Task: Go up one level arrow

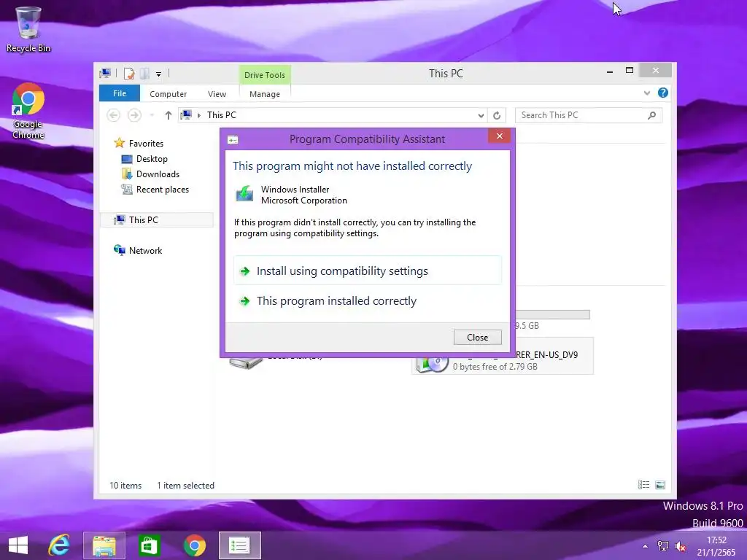Action: tap(169, 114)
